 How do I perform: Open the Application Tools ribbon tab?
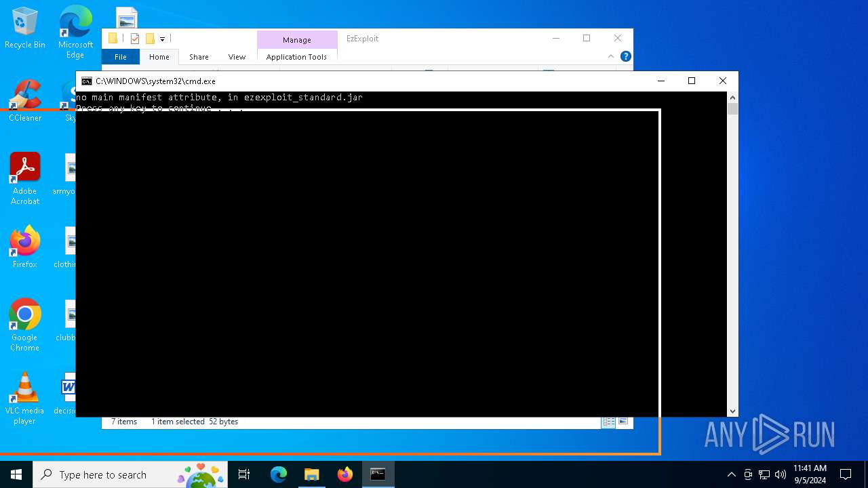click(296, 57)
